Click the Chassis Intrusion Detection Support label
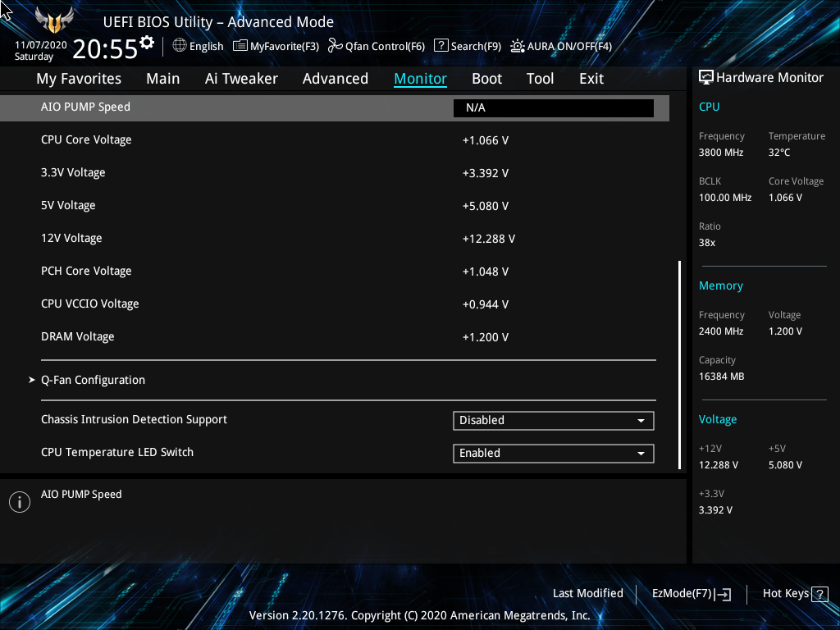This screenshot has width=840, height=630. coord(134,419)
